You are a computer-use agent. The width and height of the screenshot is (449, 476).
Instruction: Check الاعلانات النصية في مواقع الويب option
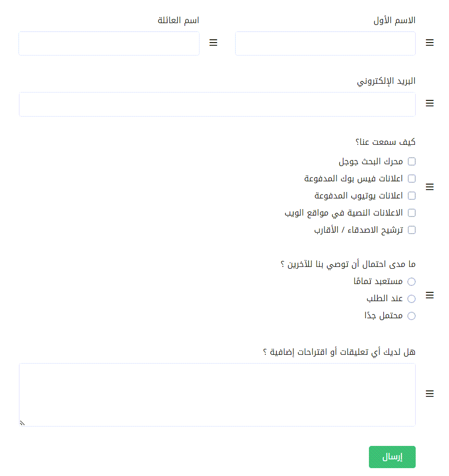click(x=412, y=213)
